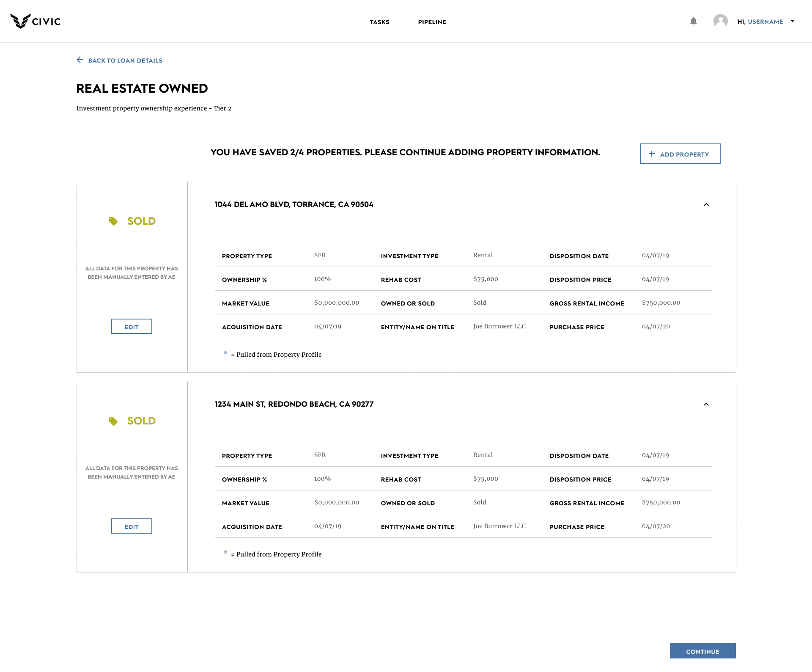Edit the Torrance property
The width and height of the screenshot is (812, 672).
(132, 327)
